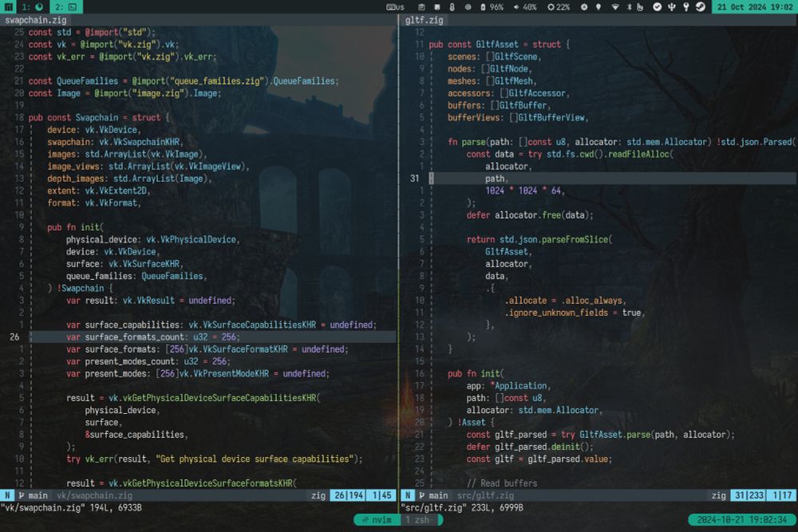Open the update checkmark tray icon
This screenshot has height=532, width=798.
point(657,6)
